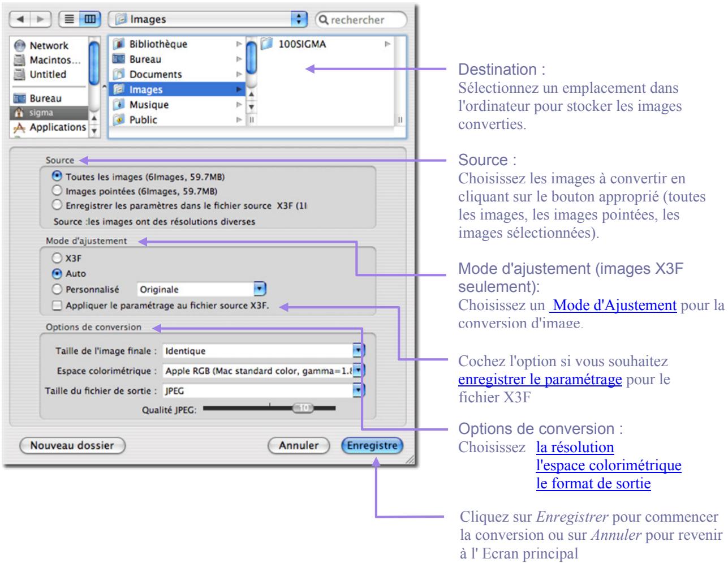Open the le format de sortie link

tap(593, 484)
